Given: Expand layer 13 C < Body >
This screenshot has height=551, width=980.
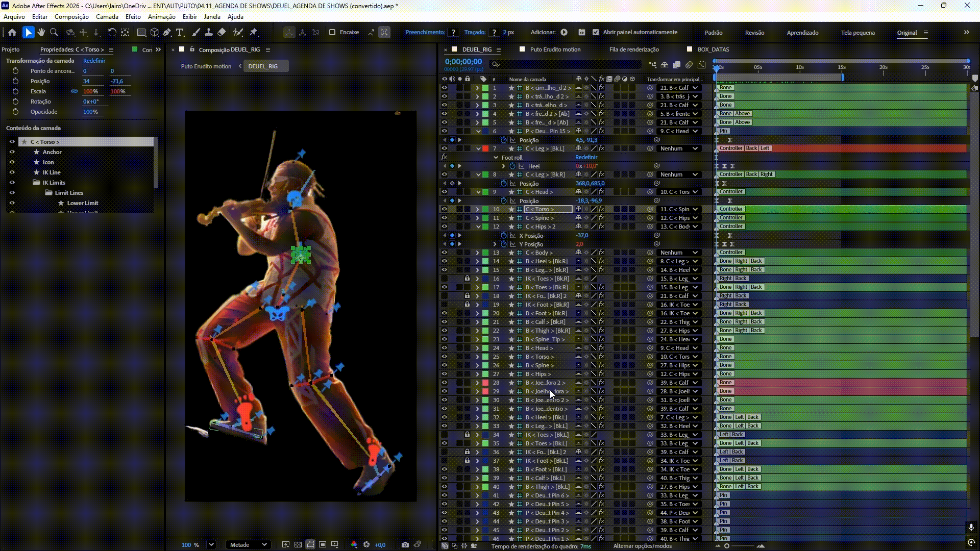Looking at the screenshot, I should (x=478, y=253).
